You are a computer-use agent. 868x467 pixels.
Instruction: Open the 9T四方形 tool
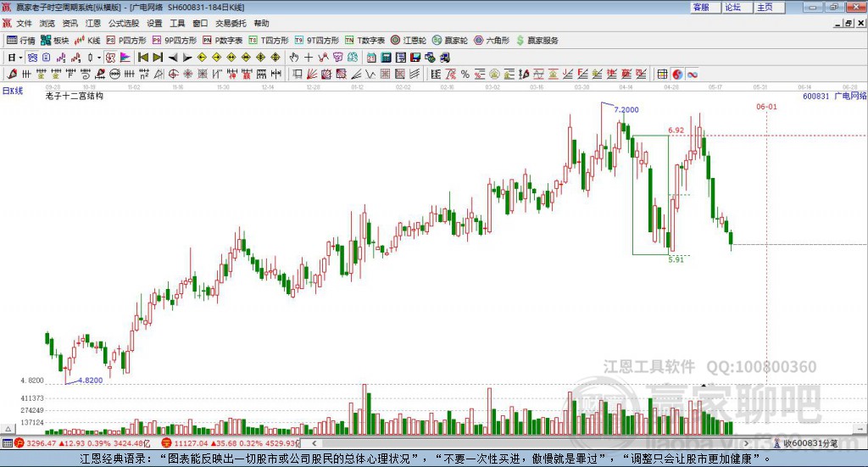[x=316, y=41]
